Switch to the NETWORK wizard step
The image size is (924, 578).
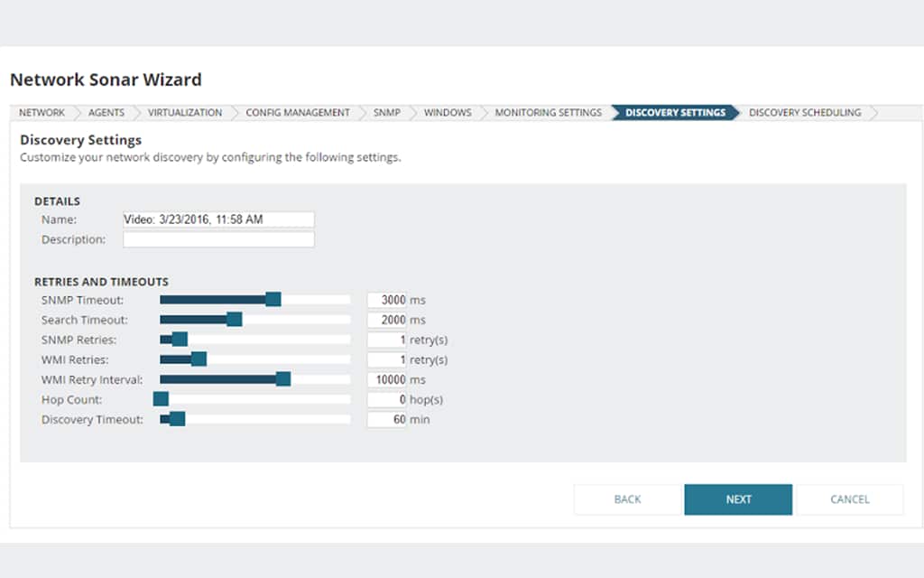(41, 112)
